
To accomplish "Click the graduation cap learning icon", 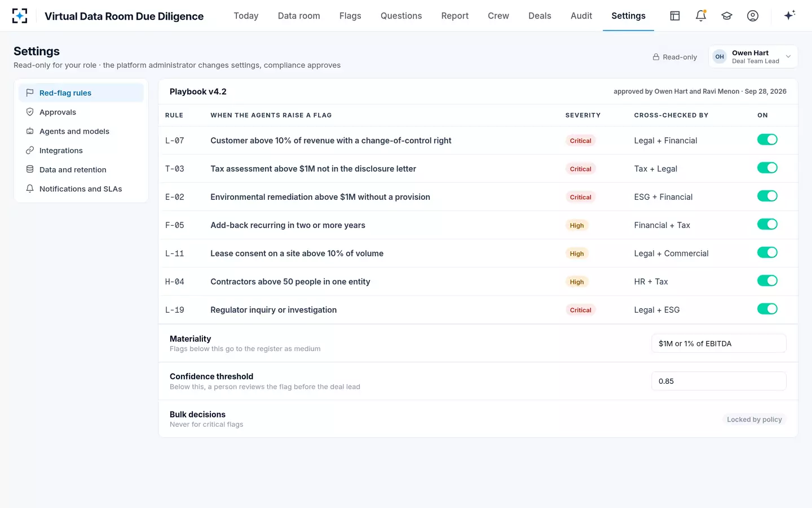I will pos(727,16).
